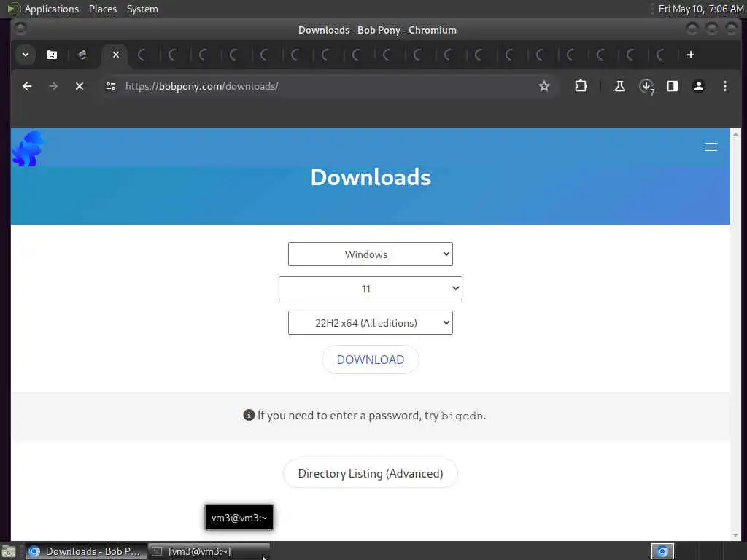Open Chrome Labs flask icon

point(620,86)
